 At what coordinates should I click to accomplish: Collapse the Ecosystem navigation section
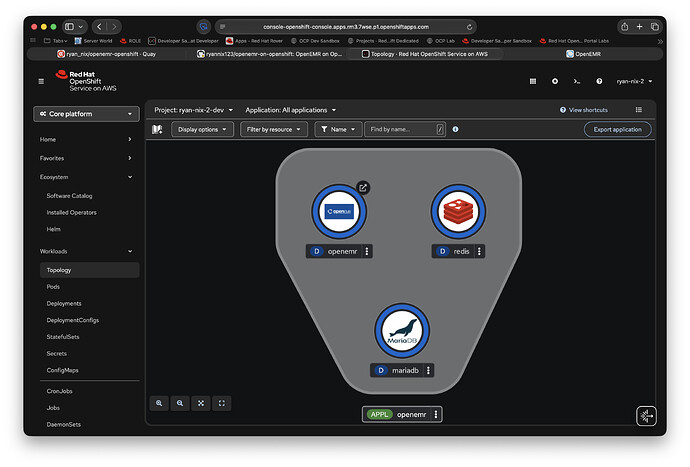[86, 177]
